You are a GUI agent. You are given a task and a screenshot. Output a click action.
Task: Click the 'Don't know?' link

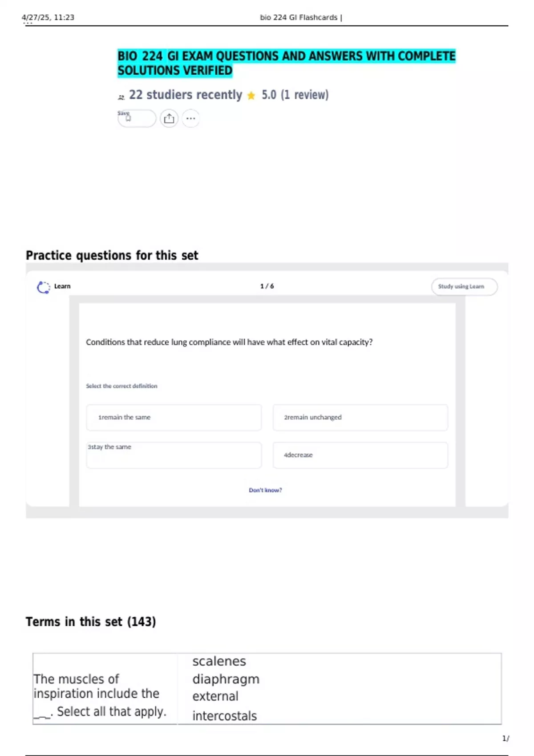265,490
